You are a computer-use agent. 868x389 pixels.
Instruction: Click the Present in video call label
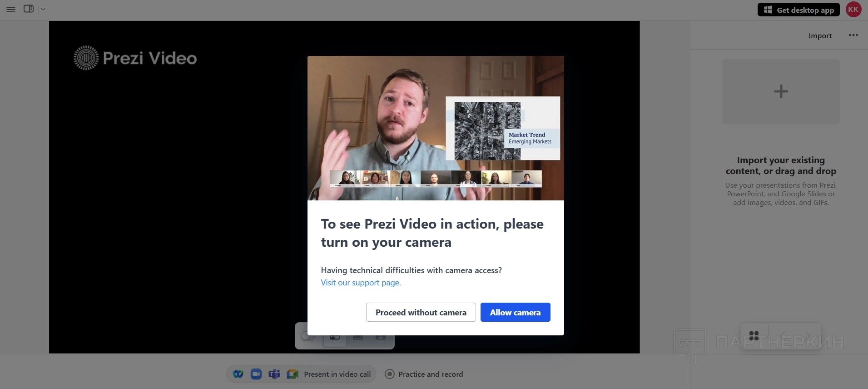[337, 374]
